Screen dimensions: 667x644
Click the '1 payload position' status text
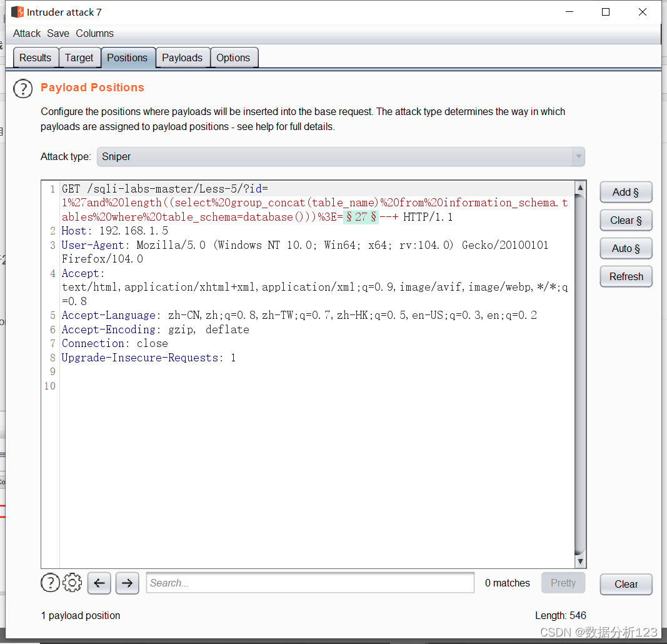point(81,615)
